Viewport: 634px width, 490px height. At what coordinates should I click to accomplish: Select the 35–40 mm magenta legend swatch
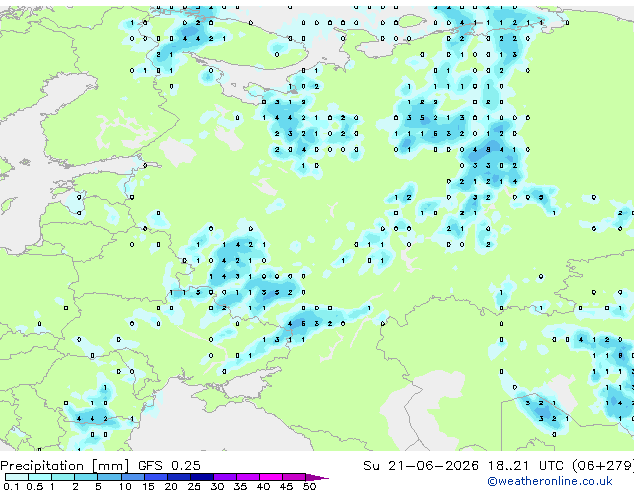click(x=248, y=477)
